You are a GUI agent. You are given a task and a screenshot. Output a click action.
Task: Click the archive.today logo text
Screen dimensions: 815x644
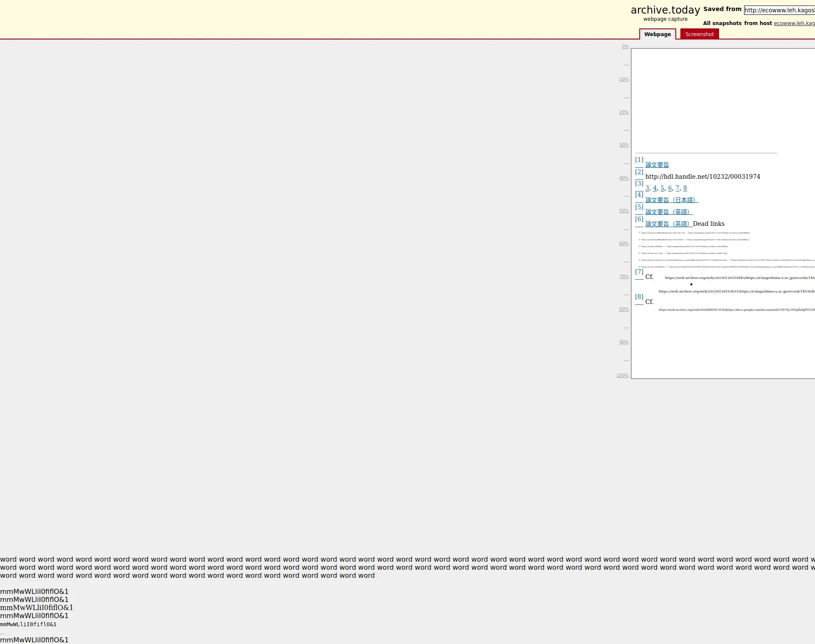pyautogui.click(x=665, y=10)
